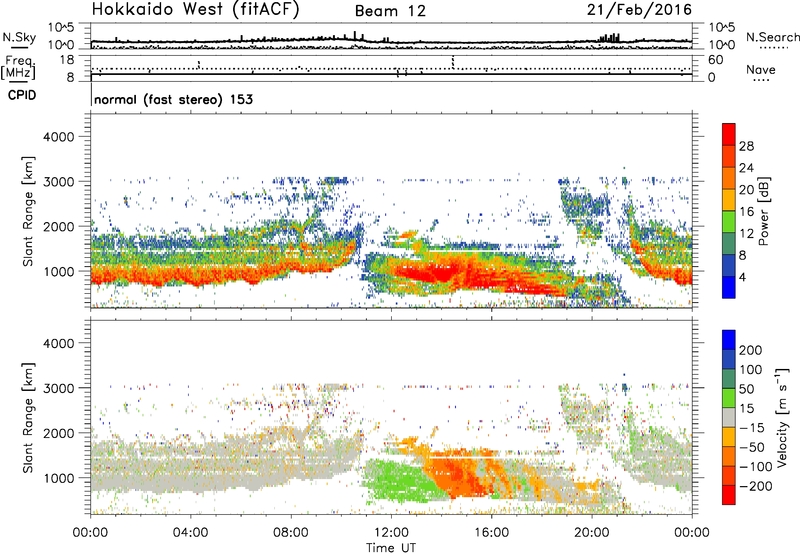This screenshot has height=554, width=800.
Task: Pick the bright blue bottom power colorbar segment
Action: [729, 288]
